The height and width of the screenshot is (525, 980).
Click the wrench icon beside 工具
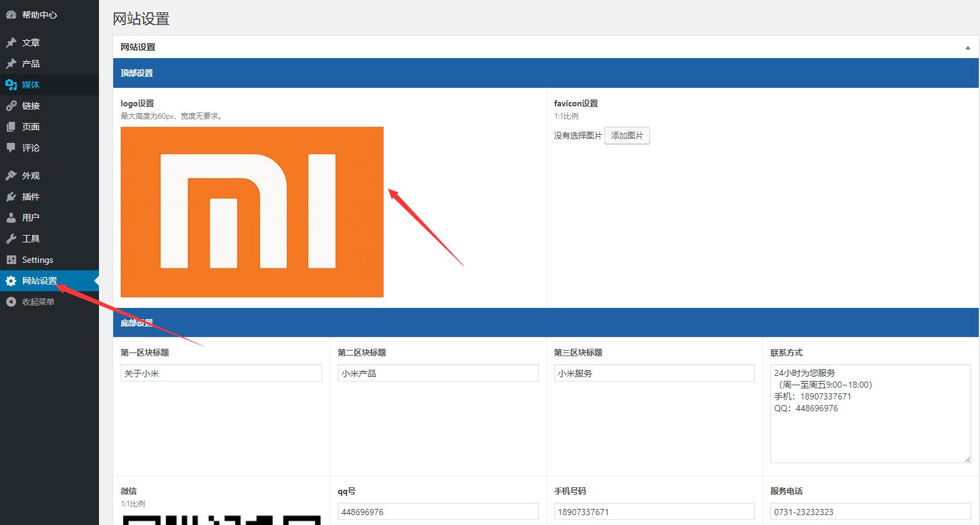11,239
